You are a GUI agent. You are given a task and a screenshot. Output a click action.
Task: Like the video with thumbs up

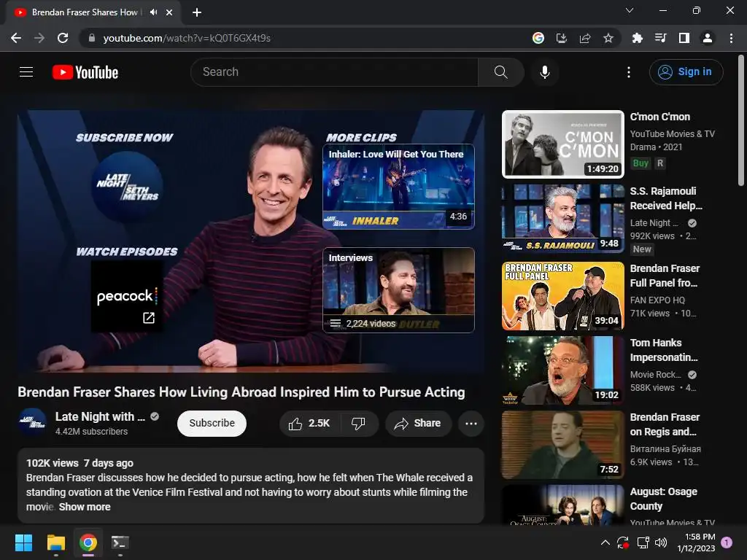(309, 424)
